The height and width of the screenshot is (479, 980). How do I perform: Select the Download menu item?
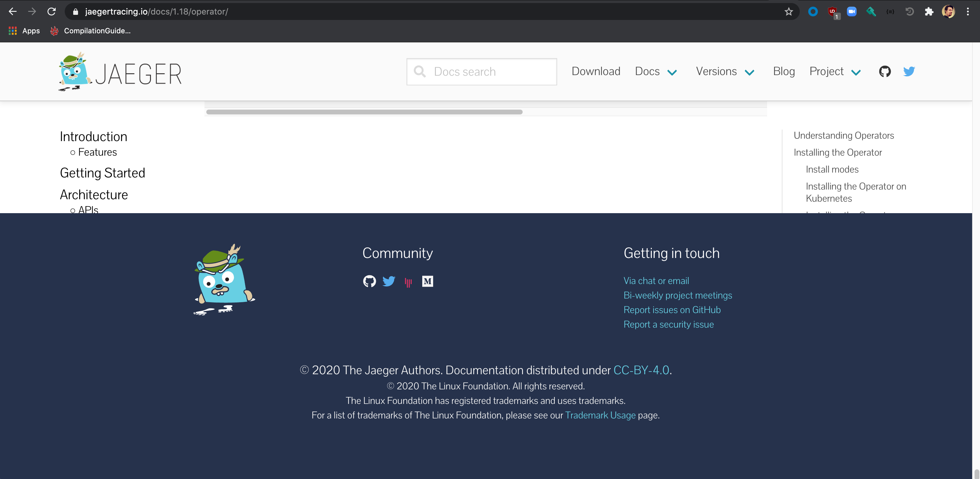click(x=596, y=71)
